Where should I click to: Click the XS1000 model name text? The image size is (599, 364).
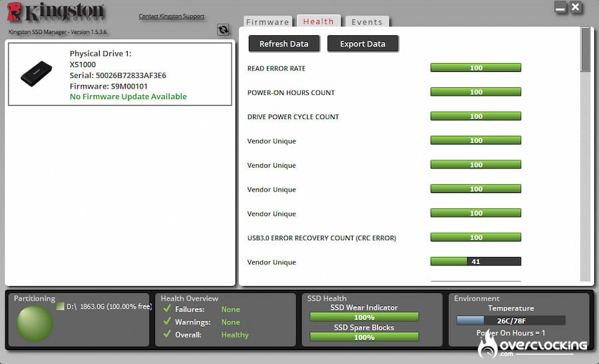tap(83, 65)
